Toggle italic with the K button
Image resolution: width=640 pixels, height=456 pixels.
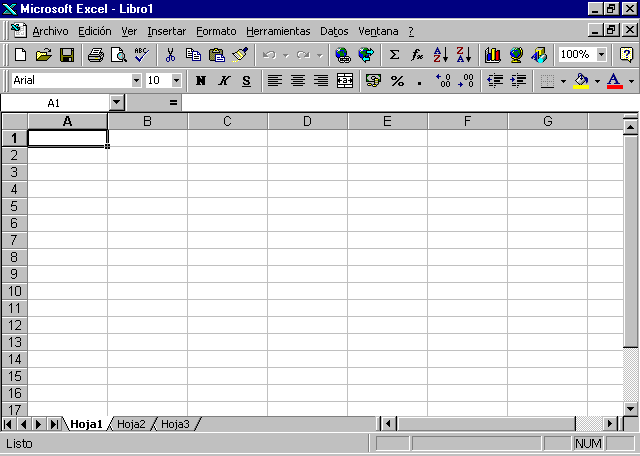pyautogui.click(x=223, y=80)
